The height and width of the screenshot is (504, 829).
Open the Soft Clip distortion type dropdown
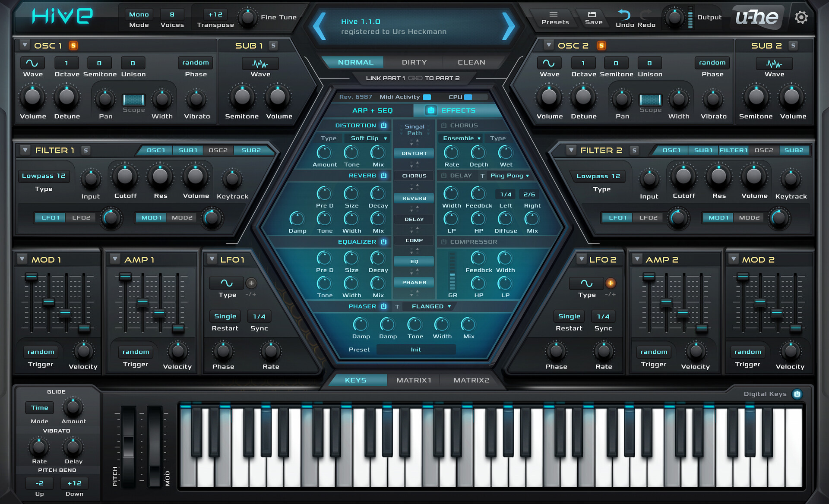368,138
